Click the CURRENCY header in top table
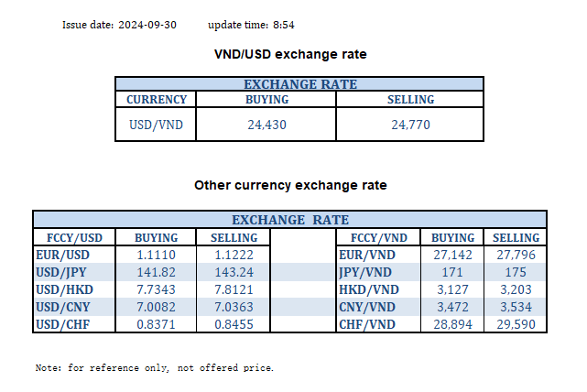Image resolution: width=587 pixels, height=392 pixels. (157, 100)
